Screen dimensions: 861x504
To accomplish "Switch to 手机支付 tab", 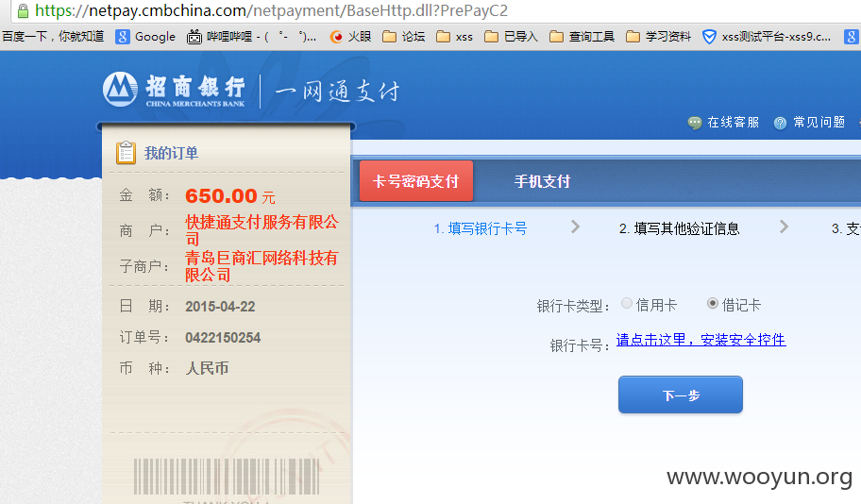I will 542,181.
